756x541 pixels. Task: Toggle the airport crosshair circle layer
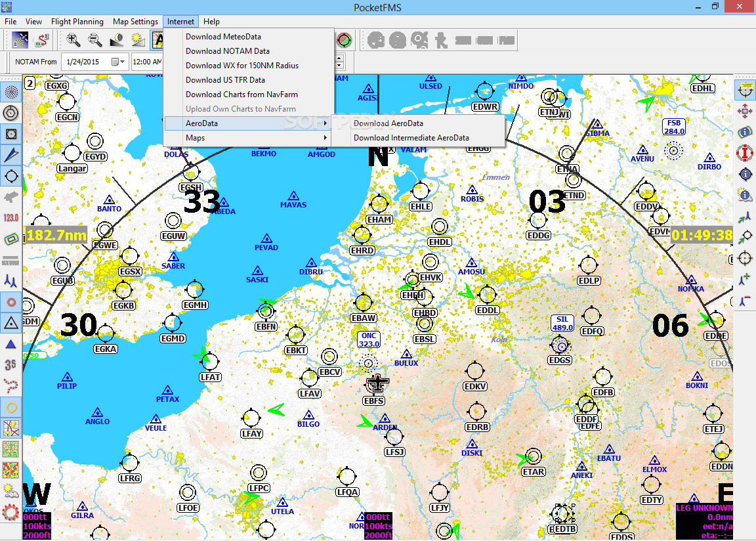click(x=11, y=177)
